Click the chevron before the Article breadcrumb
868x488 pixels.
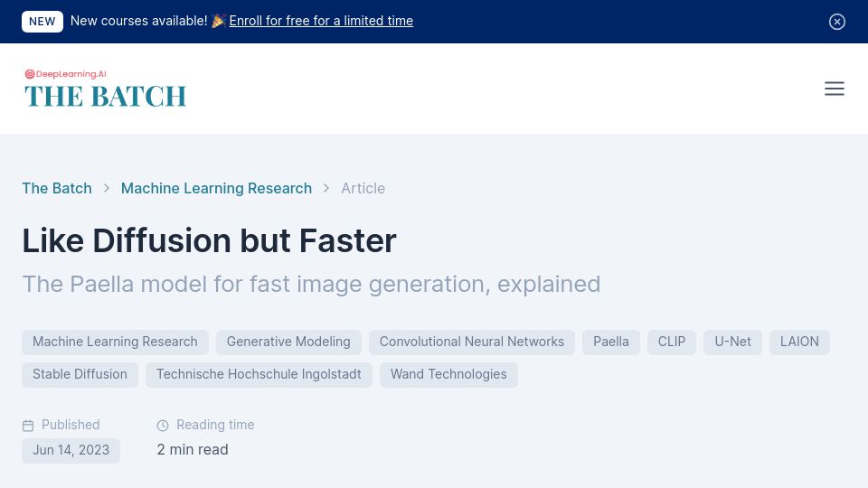[x=326, y=188]
